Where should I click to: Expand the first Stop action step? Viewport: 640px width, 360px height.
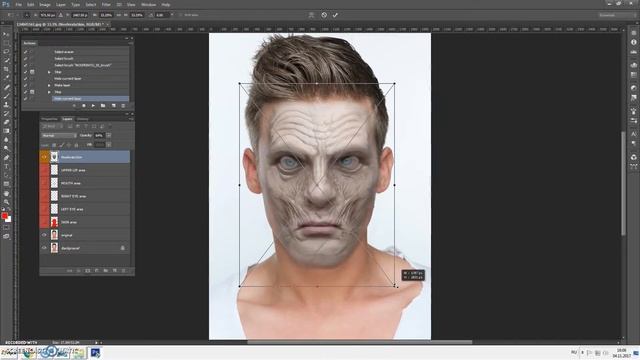click(49, 72)
